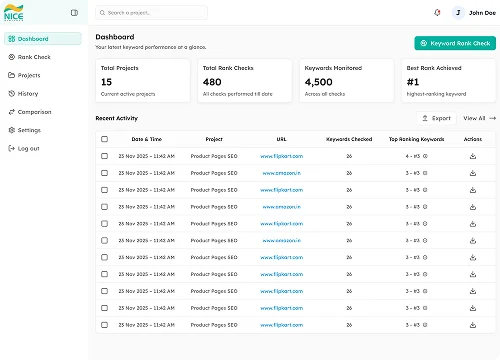Tick checkbox of the tenth table row
Image resolution: width=500 pixels, height=360 pixels.
(104, 308)
